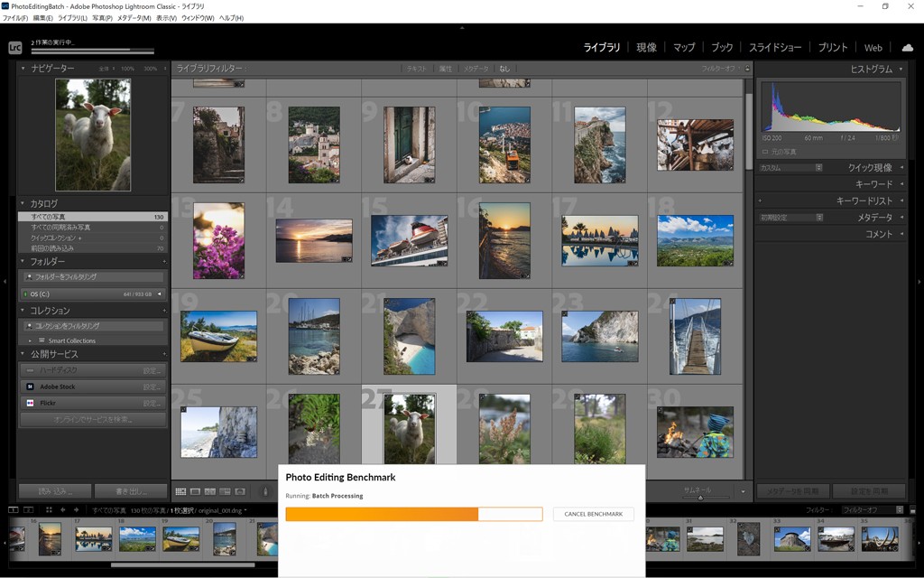Toggle the 元の写真 checkbox under the histogram

pyautogui.click(x=765, y=152)
